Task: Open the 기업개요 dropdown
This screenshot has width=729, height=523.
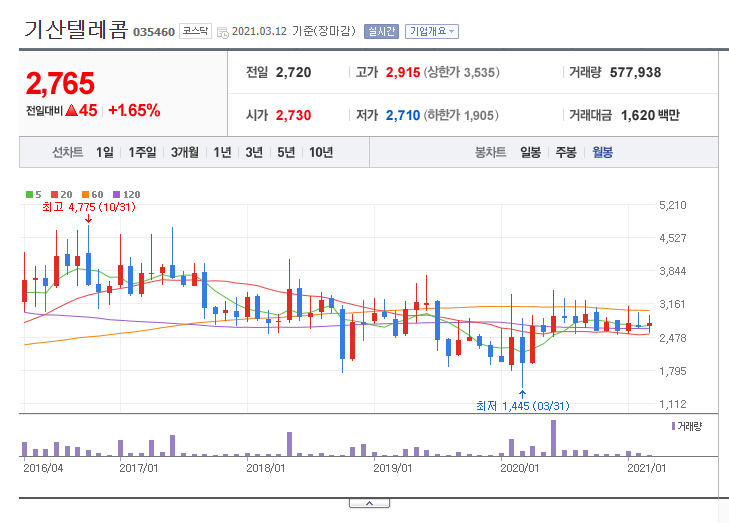Action: pos(432,31)
